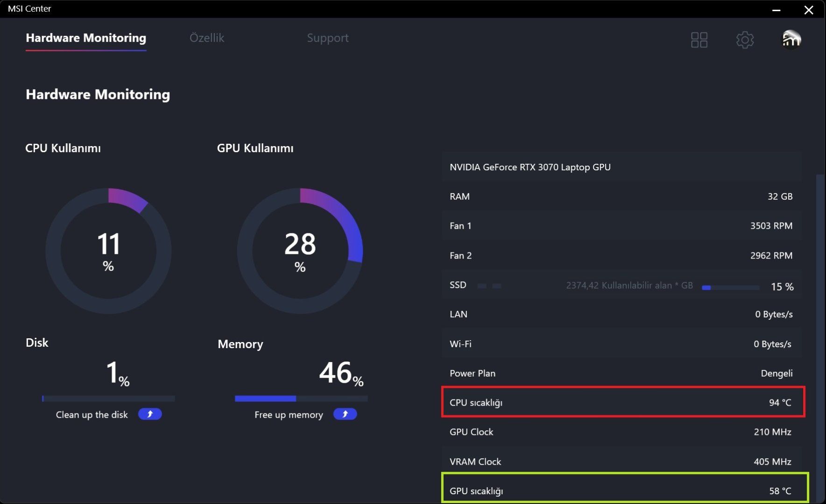Viewport: 826px width, 504px height.
Task: Click the Clean up the disk rocket button
Action: click(150, 414)
